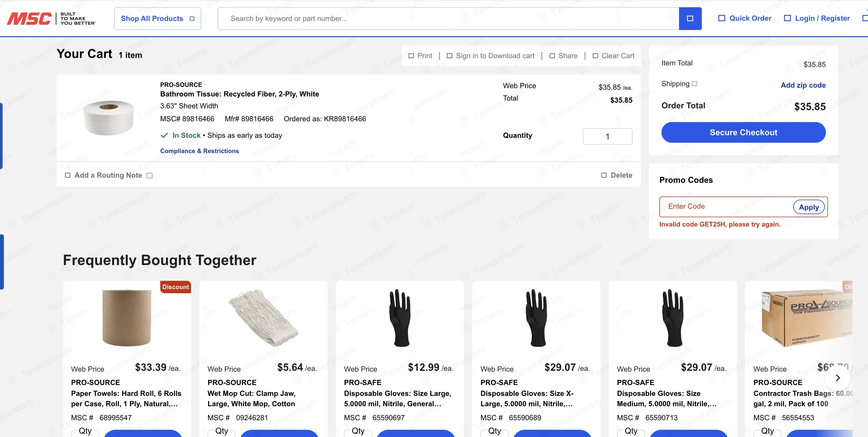Click the 'Invalid code GET25H' error message

click(720, 224)
